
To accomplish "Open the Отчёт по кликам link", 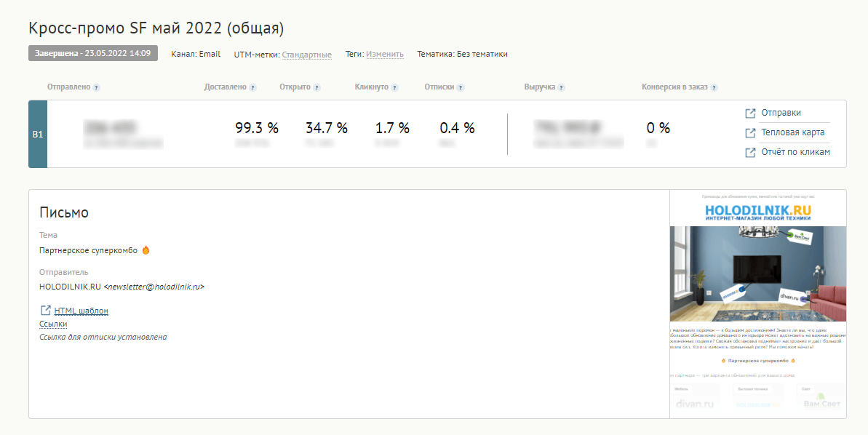I will click(x=795, y=152).
